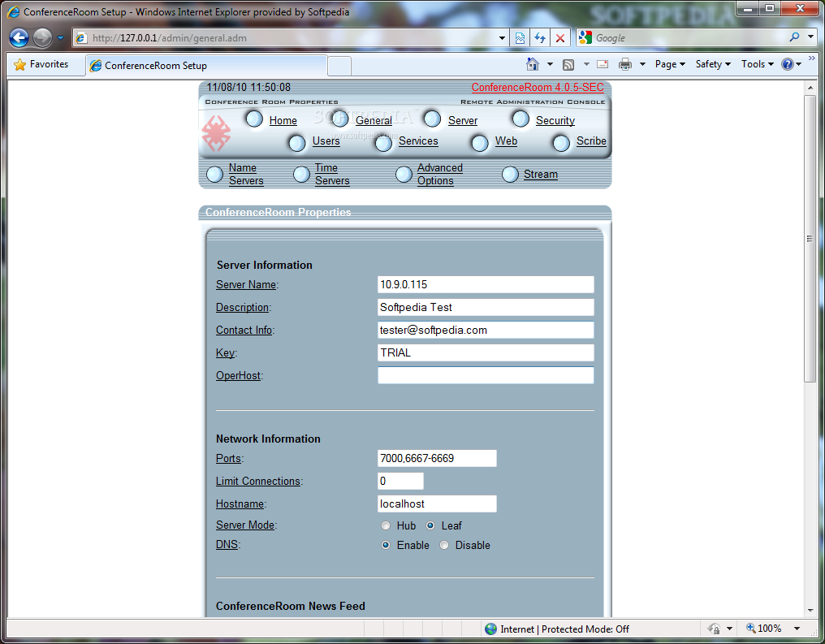
Task: Click the browser Forward arrow button
Action: click(x=42, y=38)
